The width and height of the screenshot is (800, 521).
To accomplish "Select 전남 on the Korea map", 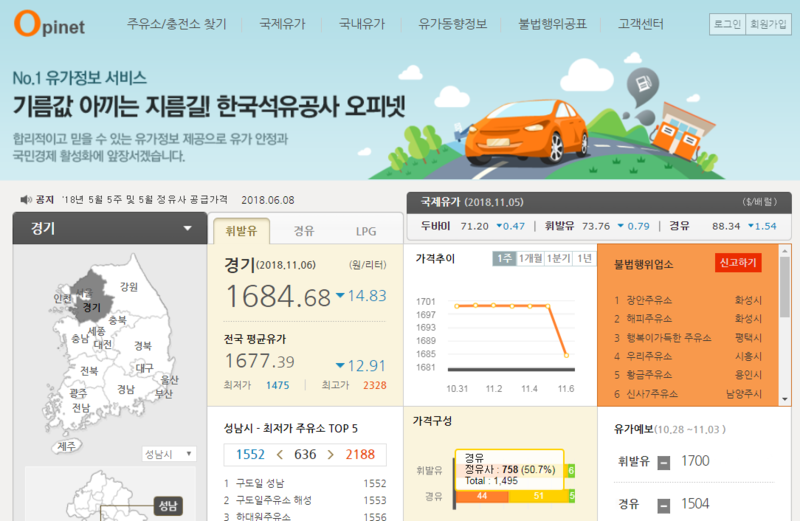I will pyautogui.click(x=81, y=408).
